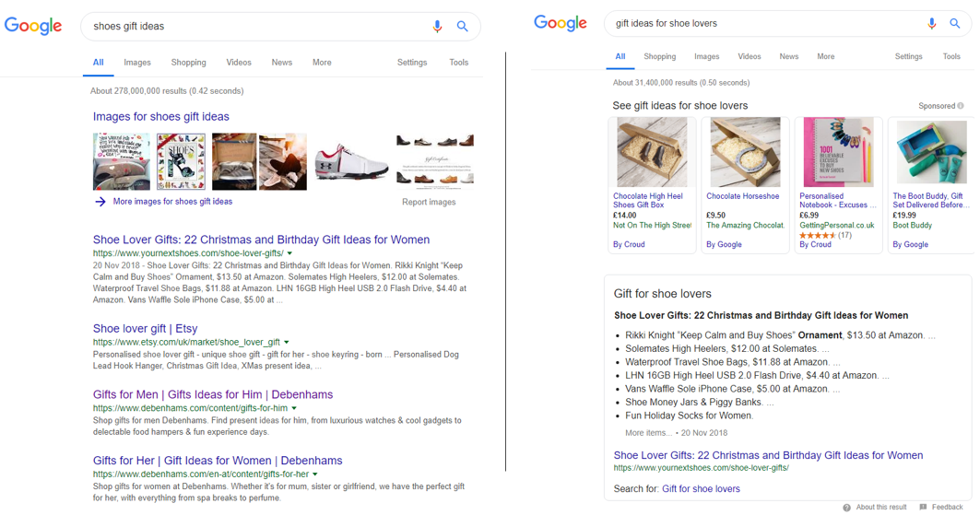
Task: Click the arrow icon beside "More images for shoes gift ideas"
Action: pyautogui.click(x=100, y=201)
